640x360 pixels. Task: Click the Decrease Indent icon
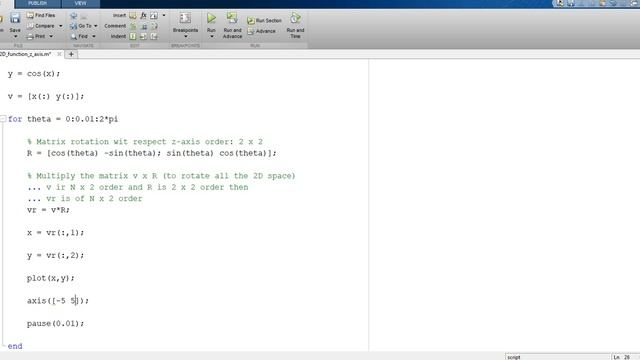[153, 36]
